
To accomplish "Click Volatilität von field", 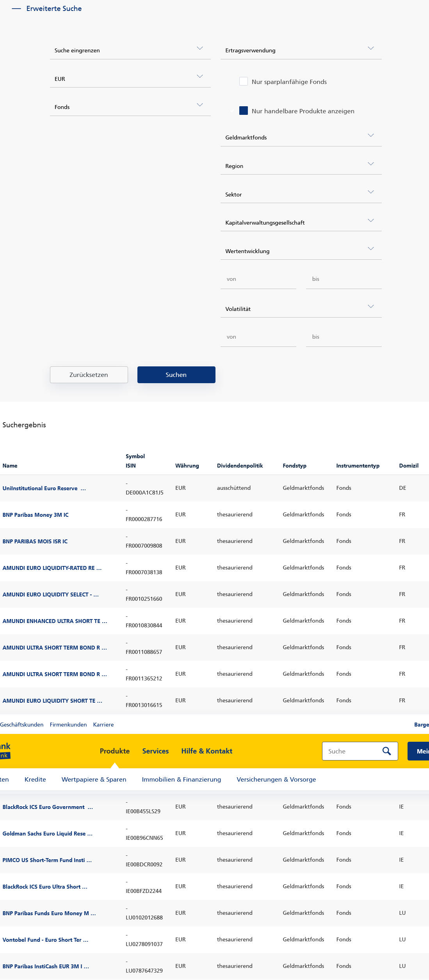I will (258, 337).
